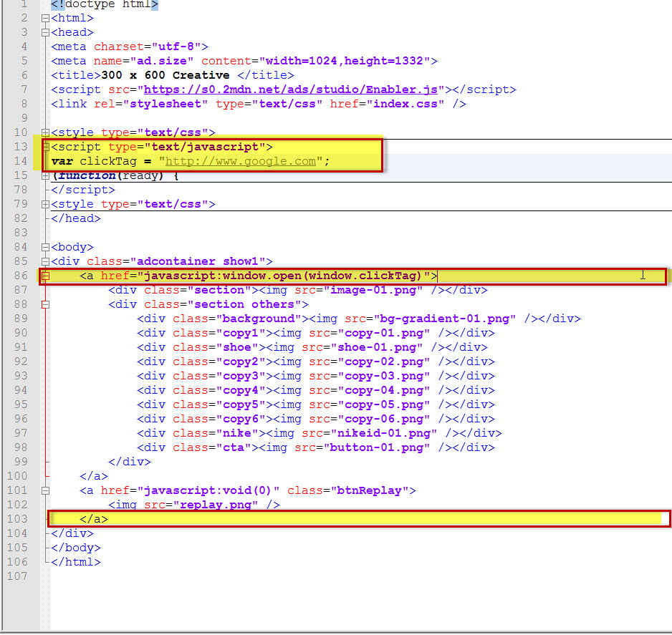This screenshot has height=635, width=672.
Task: Click the "stylesheet" rel value
Action: 165,104
